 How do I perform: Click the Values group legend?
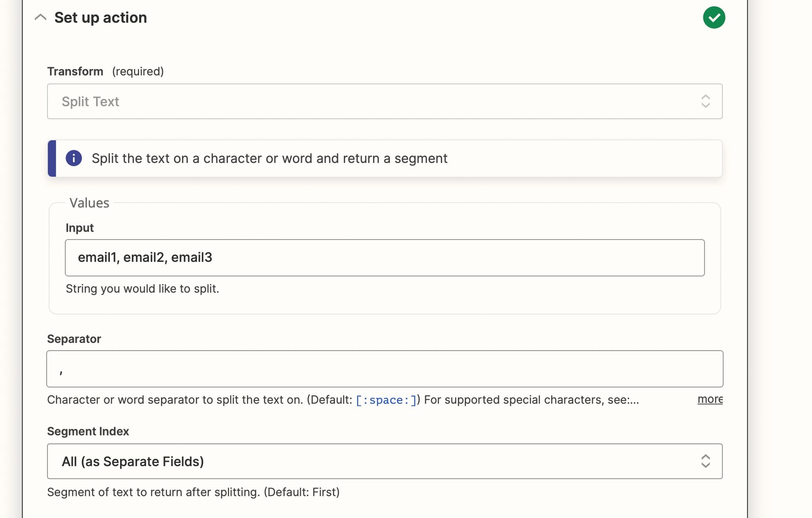point(89,203)
